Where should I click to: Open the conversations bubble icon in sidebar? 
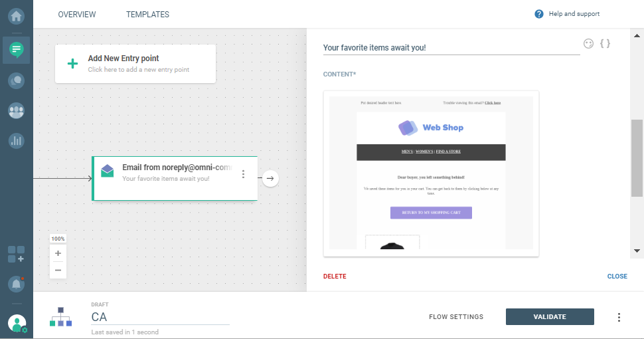[x=17, y=80]
